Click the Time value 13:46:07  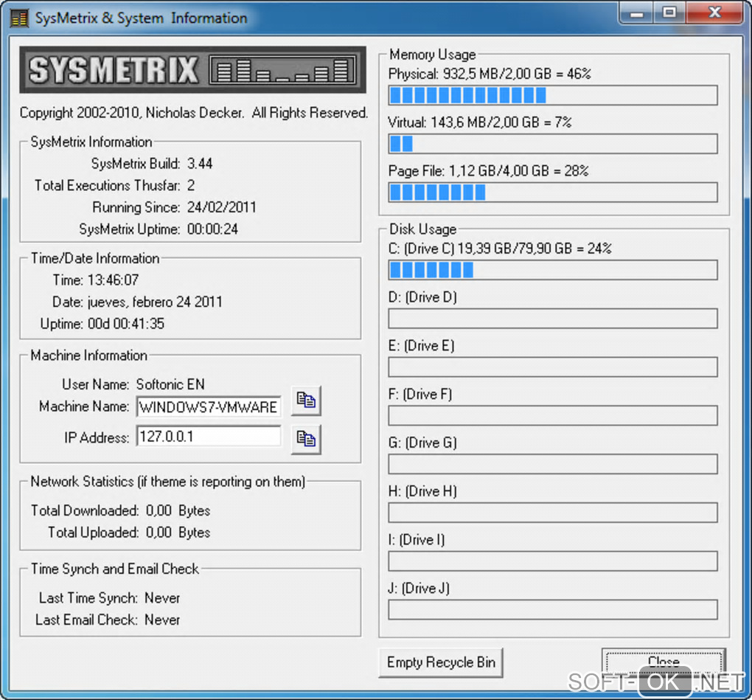tap(114, 280)
